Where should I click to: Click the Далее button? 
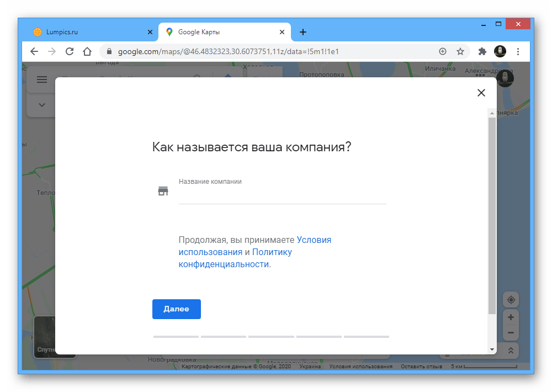click(177, 309)
